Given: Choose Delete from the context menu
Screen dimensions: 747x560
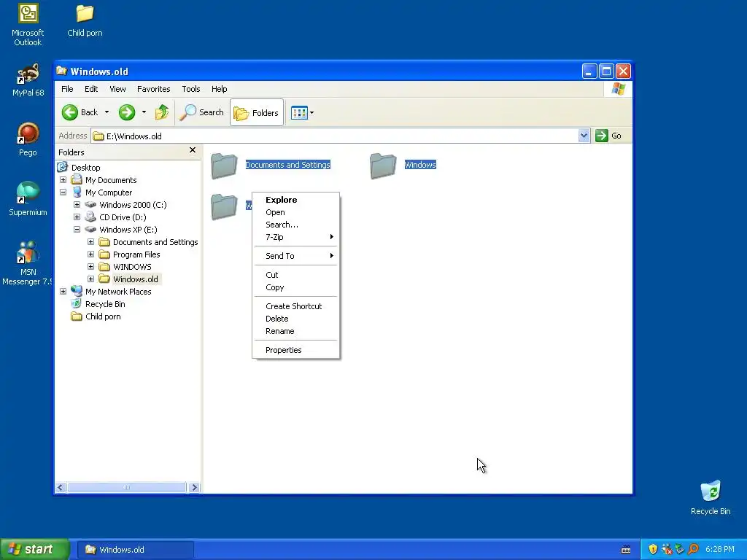Looking at the screenshot, I should pos(296,319).
